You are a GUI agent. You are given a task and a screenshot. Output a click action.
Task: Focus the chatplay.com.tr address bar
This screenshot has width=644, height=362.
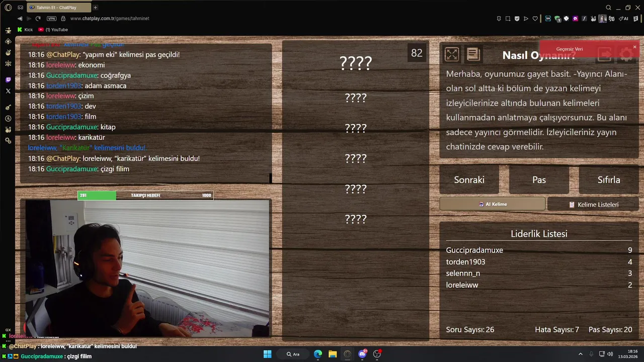pyautogui.click(x=110, y=19)
